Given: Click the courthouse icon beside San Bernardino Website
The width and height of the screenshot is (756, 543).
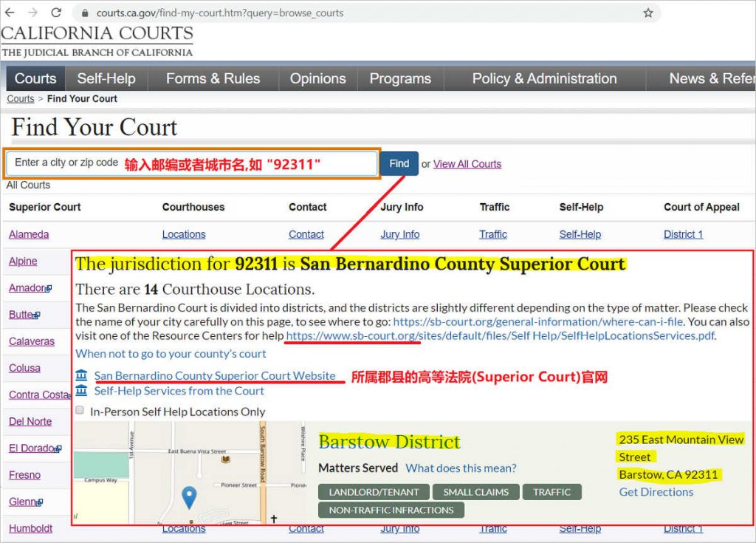Looking at the screenshot, I should (81, 375).
